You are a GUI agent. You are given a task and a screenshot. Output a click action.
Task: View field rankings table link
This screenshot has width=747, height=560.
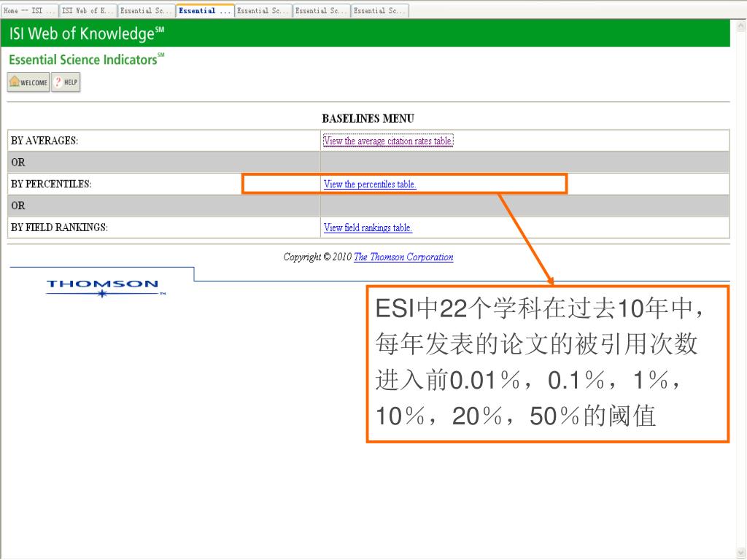click(x=368, y=227)
